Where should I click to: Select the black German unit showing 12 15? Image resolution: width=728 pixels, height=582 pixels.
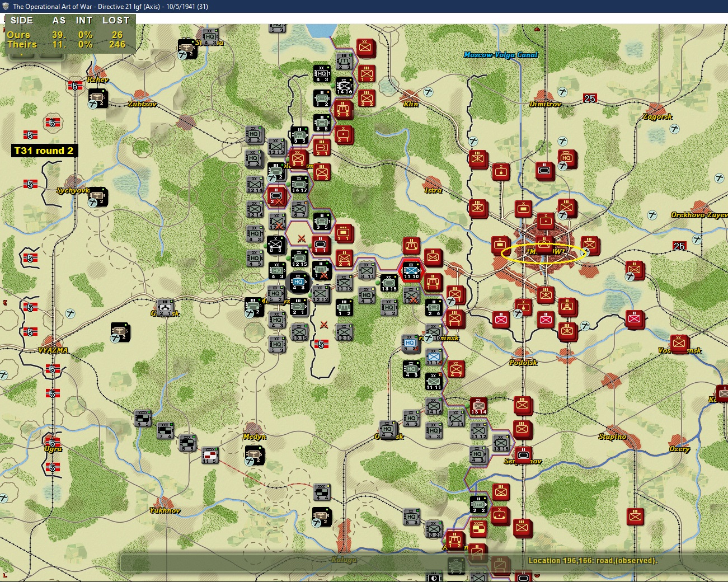(299, 258)
